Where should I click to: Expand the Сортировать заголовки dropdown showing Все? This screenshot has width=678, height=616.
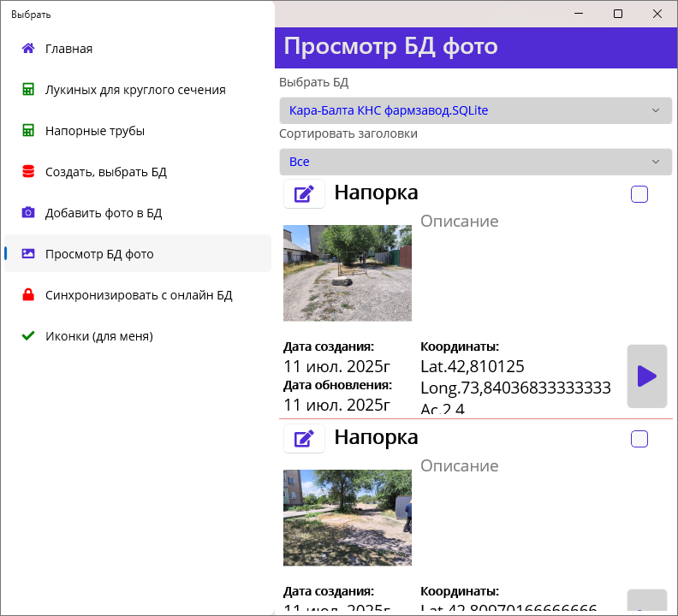tap(475, 162)
